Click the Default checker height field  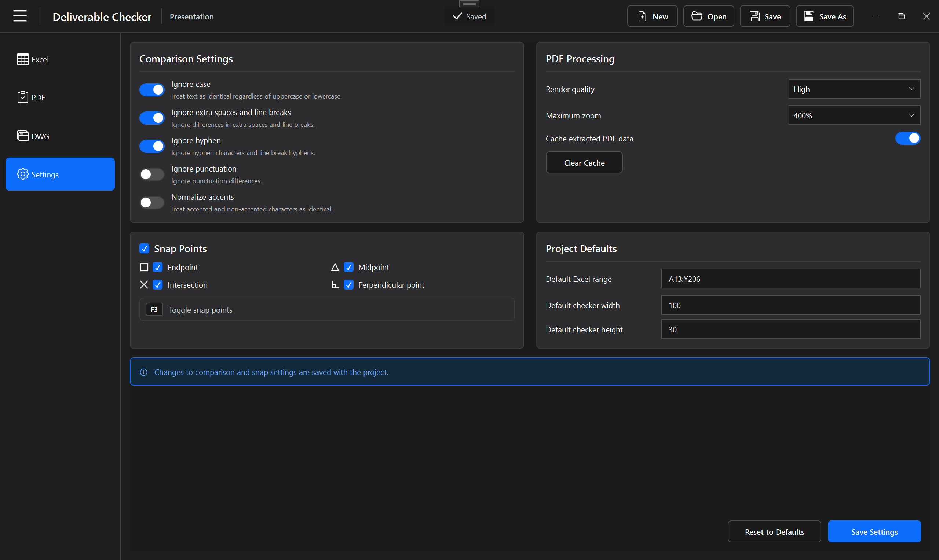790,329
